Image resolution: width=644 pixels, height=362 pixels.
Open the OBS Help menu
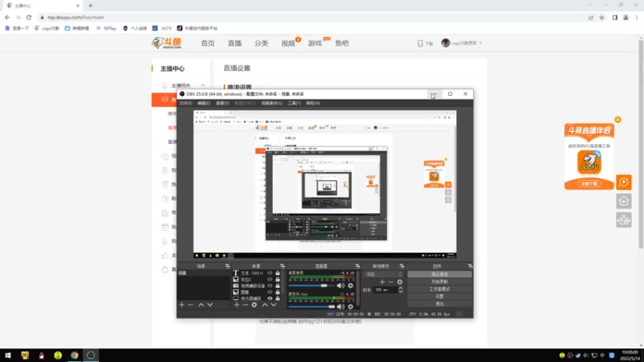click(x=312, y=104)
